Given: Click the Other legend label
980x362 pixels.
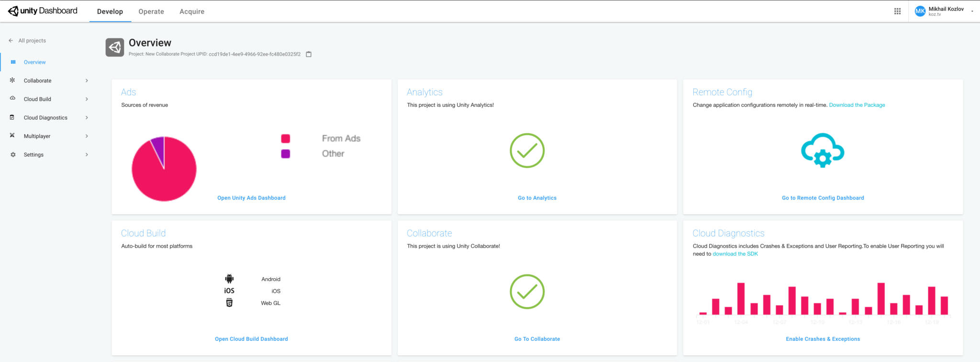Looking at the screenshot, I should point(333,154).
